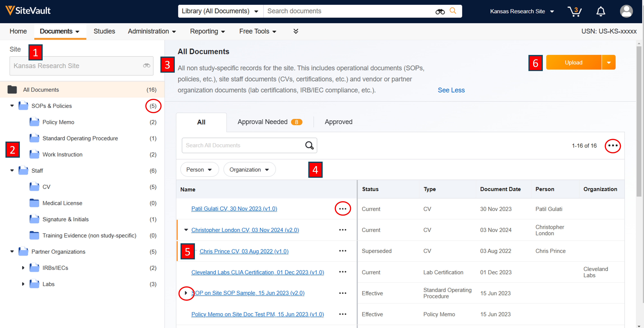The width and height of the screenshot is (644, 328).
Task: Open Cleveland Labs CLIA Certification document link
Action: click(x=257, y=272)
